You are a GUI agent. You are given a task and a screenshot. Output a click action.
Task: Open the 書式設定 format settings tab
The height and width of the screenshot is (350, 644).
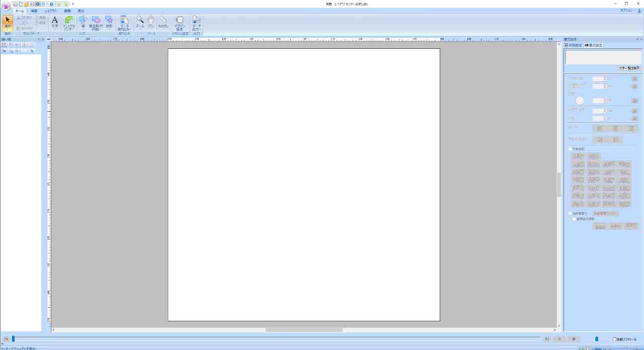pyautogui.click(x=593, y=45)
